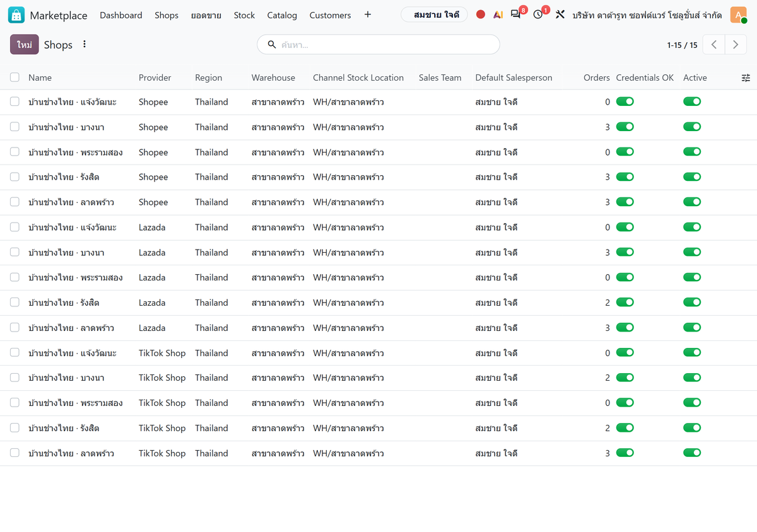Toggle Credentials OK for Lazada รังสิต shop

click(x=625, y=303)
